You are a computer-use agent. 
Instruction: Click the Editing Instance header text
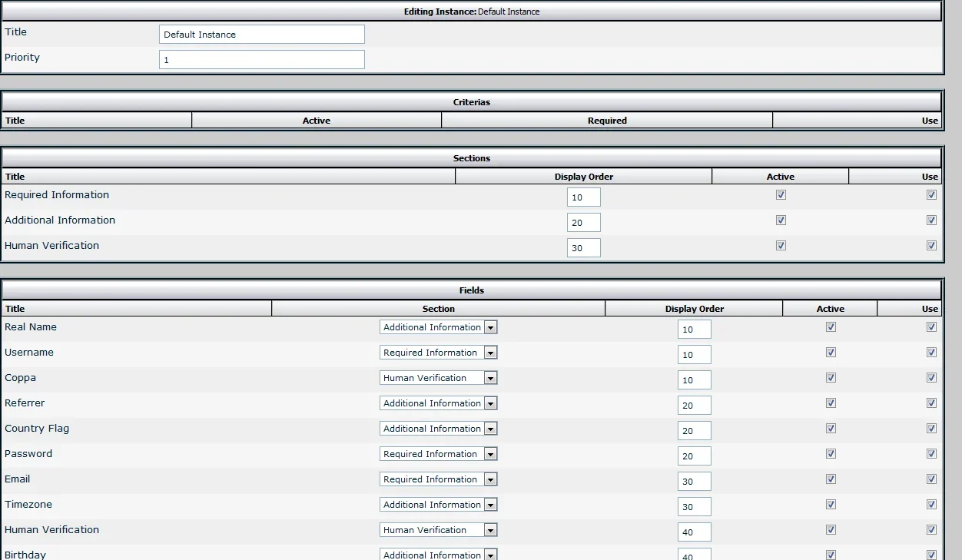472,12
